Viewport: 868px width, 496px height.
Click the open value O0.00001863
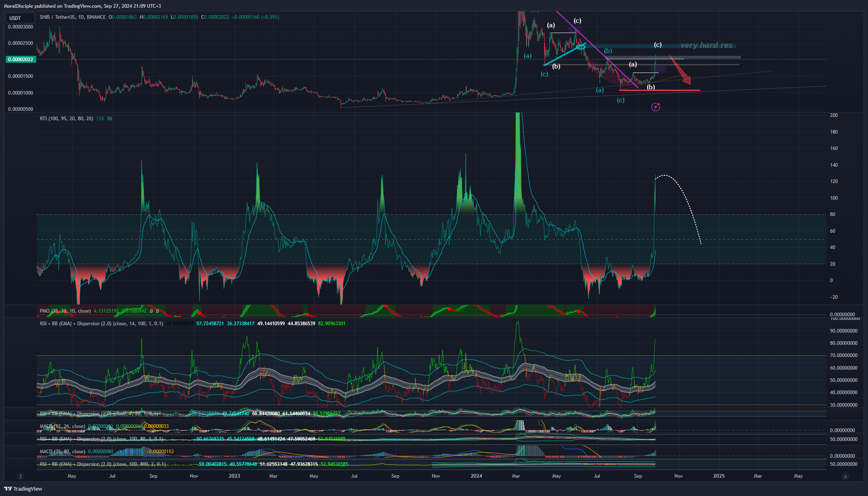point(123,17)
